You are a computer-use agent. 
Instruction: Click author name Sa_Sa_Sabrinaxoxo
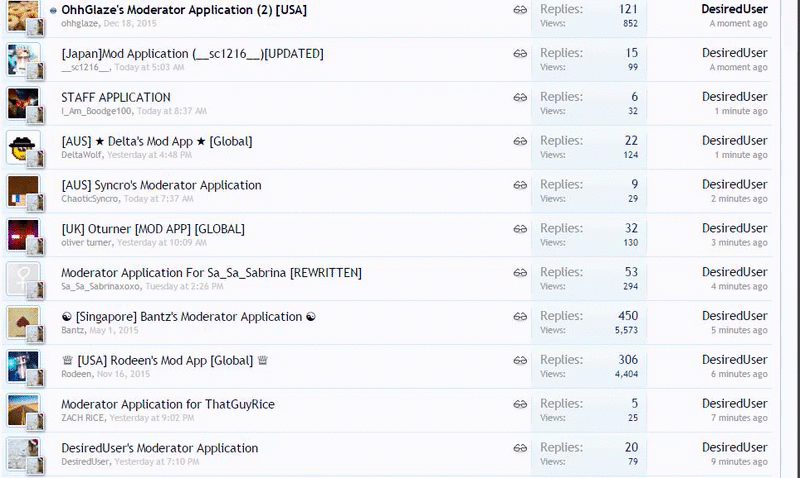(101, 287)
